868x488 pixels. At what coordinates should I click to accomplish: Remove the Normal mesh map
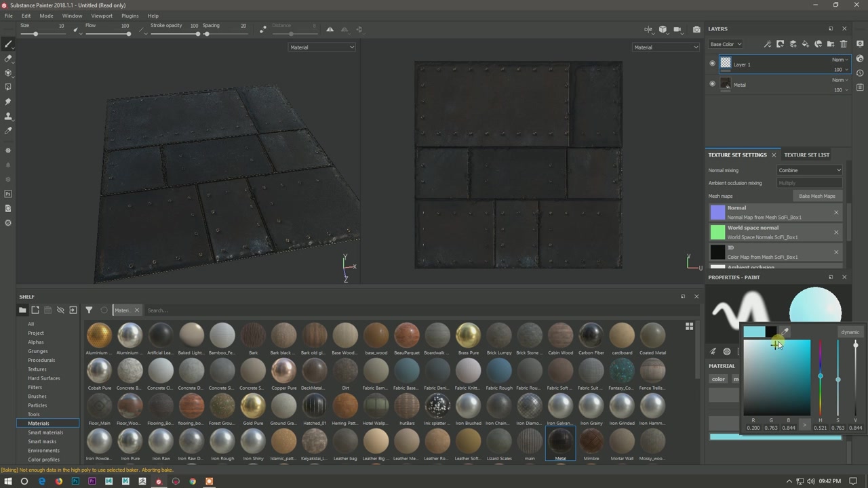point(836,213)
